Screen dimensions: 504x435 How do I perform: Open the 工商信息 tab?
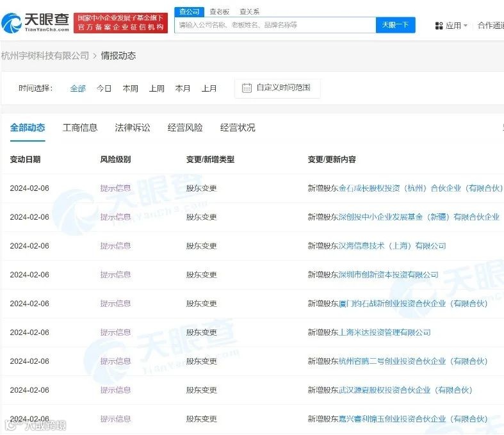[x=80, y=127]
